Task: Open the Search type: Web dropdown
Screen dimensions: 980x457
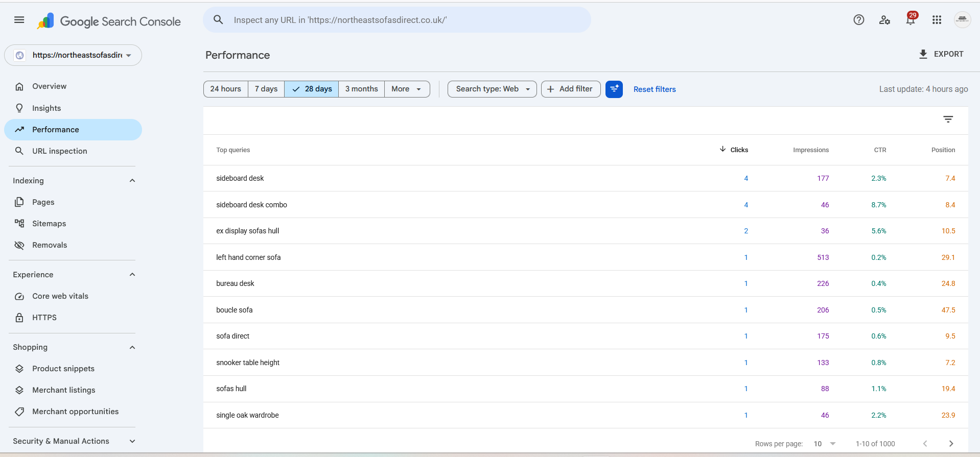Action: [492, 89]
